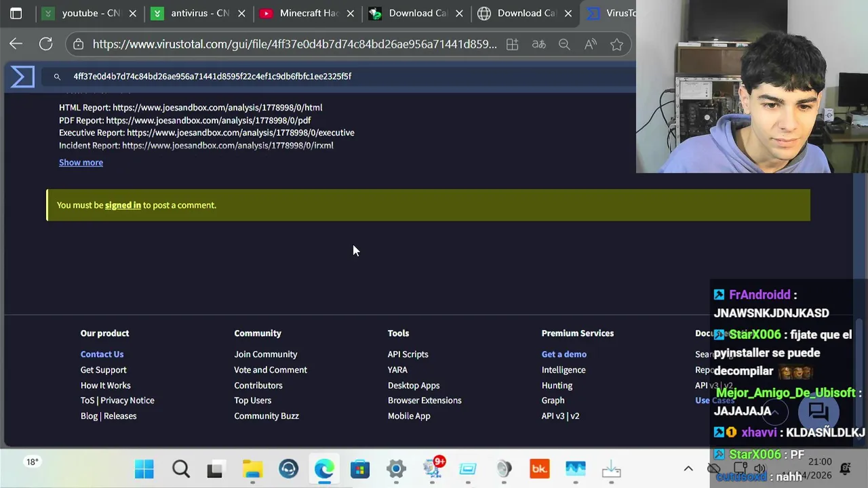Activate the read aloud icon
This screenshot has width=868, height=488.
pyautogui.click(x=591, y=44)
